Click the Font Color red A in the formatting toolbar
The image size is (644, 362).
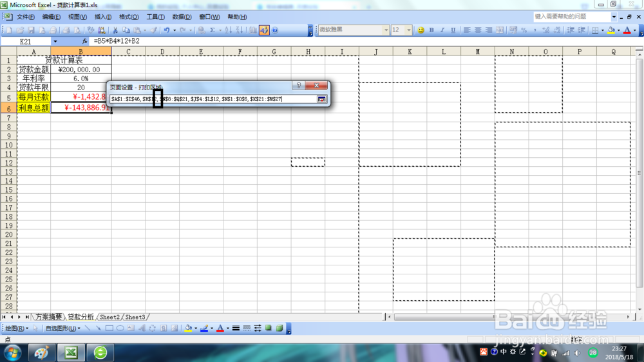[627, 30]
